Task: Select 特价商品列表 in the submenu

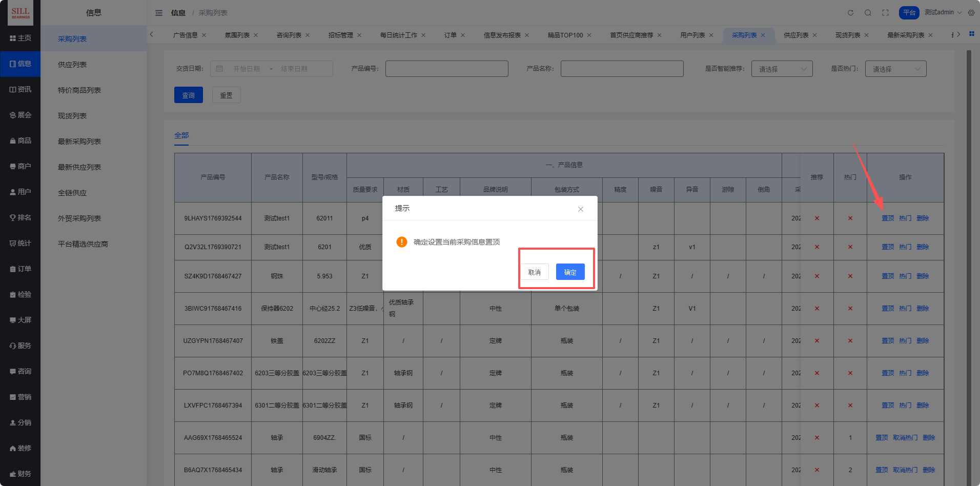Action: pyautogui.click(x=79, y=90)
